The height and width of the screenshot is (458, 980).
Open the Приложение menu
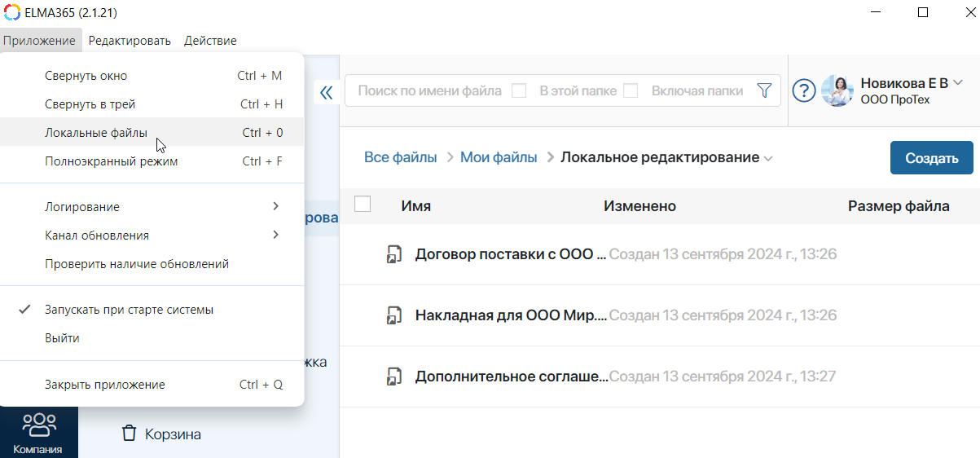pyautogui.click(x=39, y=41)
